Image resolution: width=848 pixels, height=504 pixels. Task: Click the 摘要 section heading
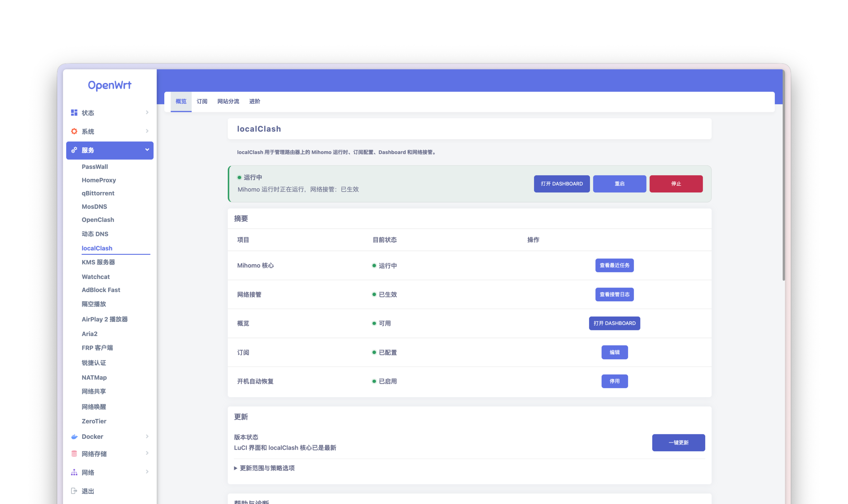pyautogui.click(x=241, y=219)
